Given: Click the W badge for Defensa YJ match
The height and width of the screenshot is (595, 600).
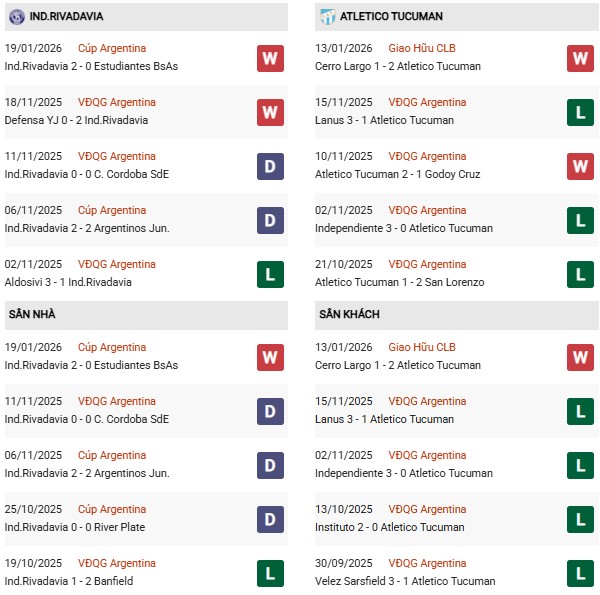Looking at the screenshot, I should 270,112.
